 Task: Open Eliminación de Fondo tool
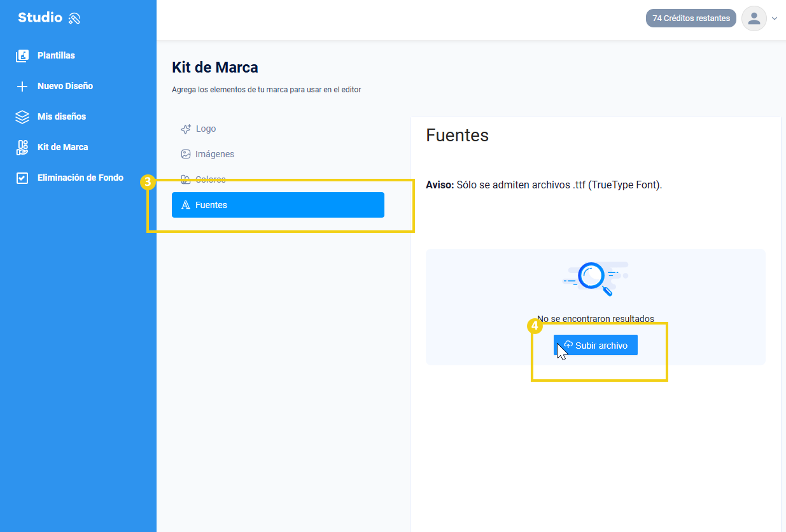(80, 178)
